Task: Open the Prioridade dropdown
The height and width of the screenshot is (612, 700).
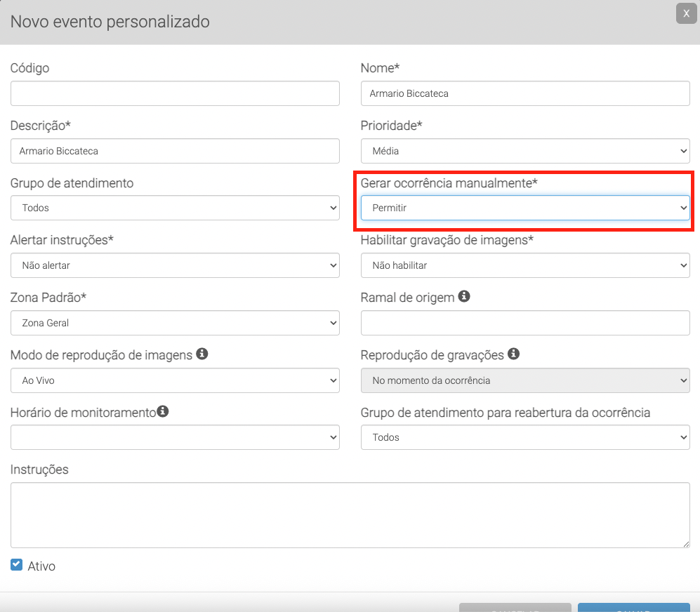Action: tap(524, 151)
